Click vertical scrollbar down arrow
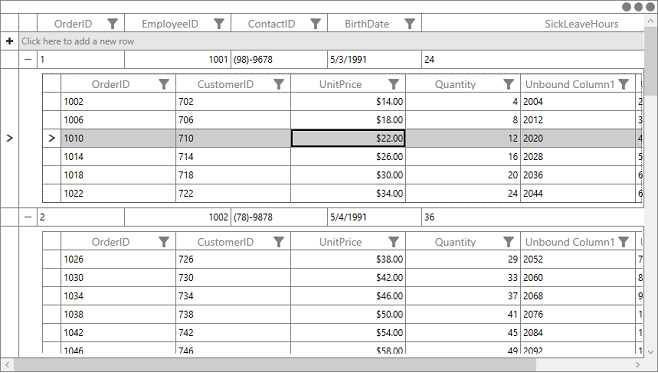658x373 pixels. 651,352
